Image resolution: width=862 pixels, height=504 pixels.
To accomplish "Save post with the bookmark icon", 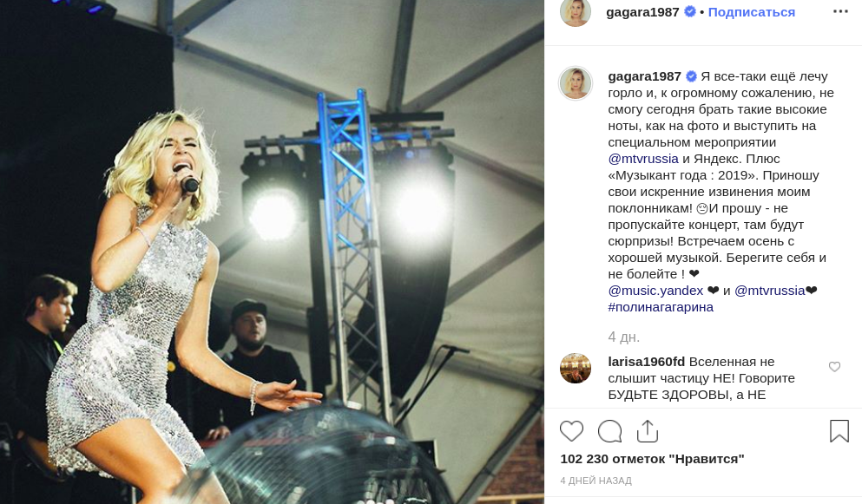I will click(x=839, y=431).
